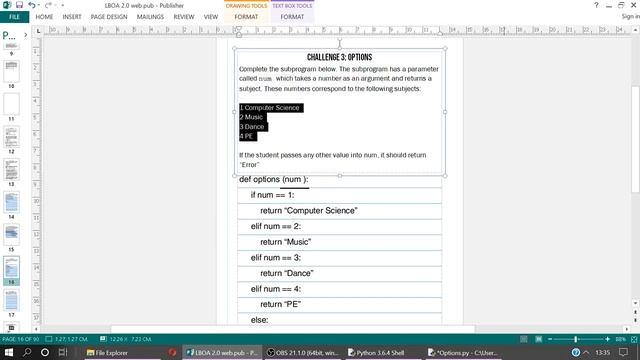This screenshot has width=640, height=360.
Task: Open the FILE tab
Action: click(x=14, y=17)
